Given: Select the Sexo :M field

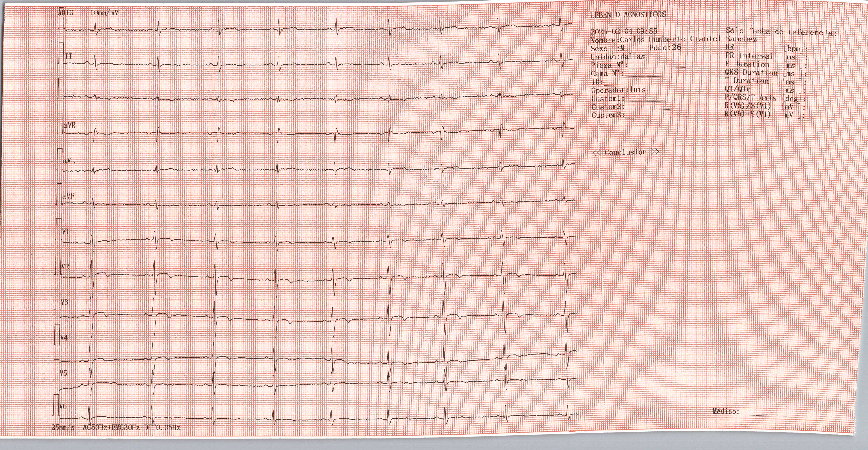Looking at the screenshot, I should tap(607, 48).
